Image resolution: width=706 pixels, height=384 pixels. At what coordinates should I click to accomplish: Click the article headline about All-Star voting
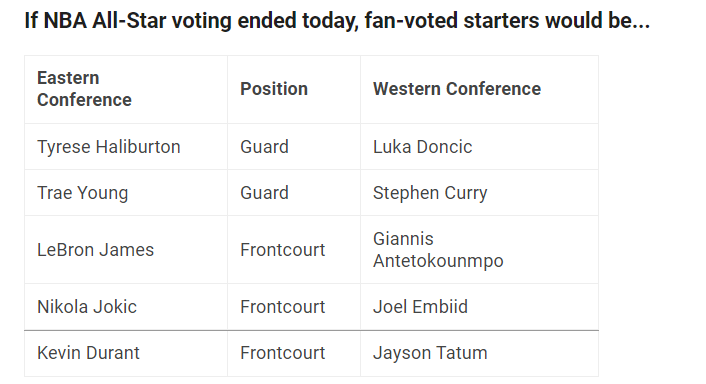tap(337, 21)
